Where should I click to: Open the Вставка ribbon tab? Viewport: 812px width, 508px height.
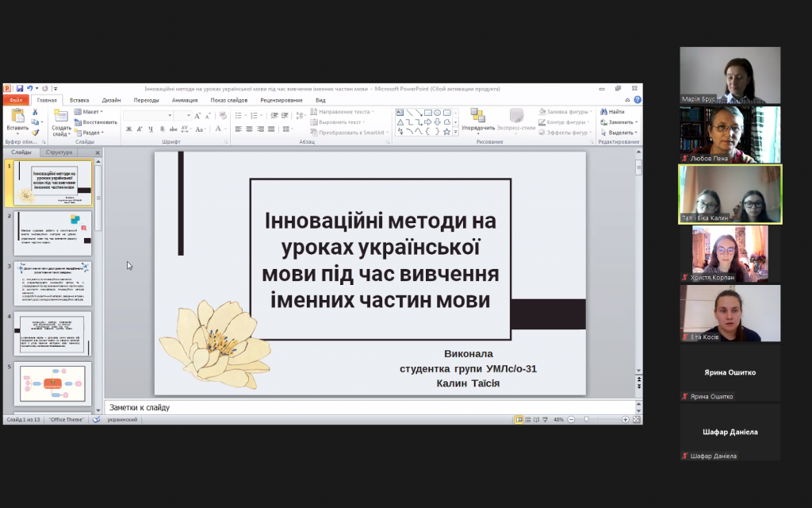[79, 100]
